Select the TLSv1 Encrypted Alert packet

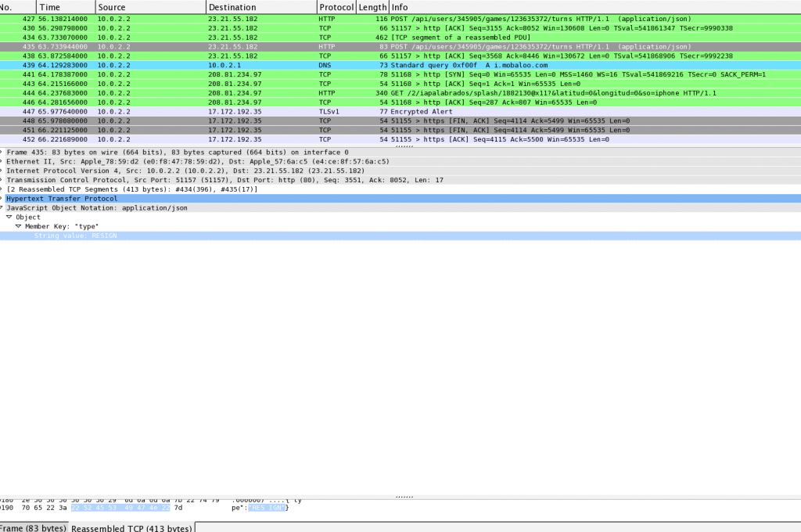pyautogui.click(x=391, y=112)
